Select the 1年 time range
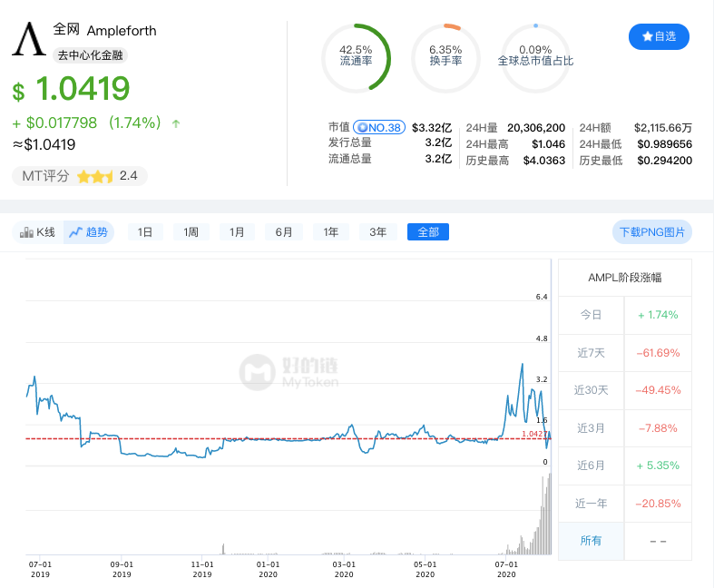Viewport: 714px width, 588px height. pyautogui.click(x=331, y=232)
